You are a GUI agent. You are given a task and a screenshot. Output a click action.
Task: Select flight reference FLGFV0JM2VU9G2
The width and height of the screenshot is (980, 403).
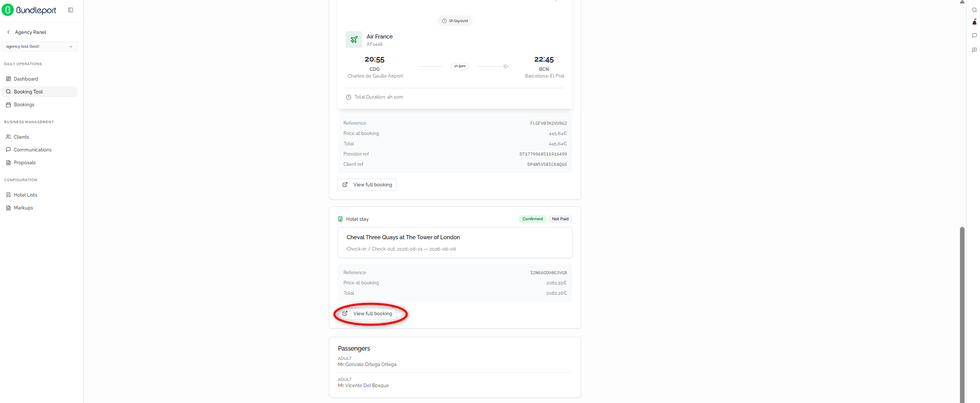[548, 124]
